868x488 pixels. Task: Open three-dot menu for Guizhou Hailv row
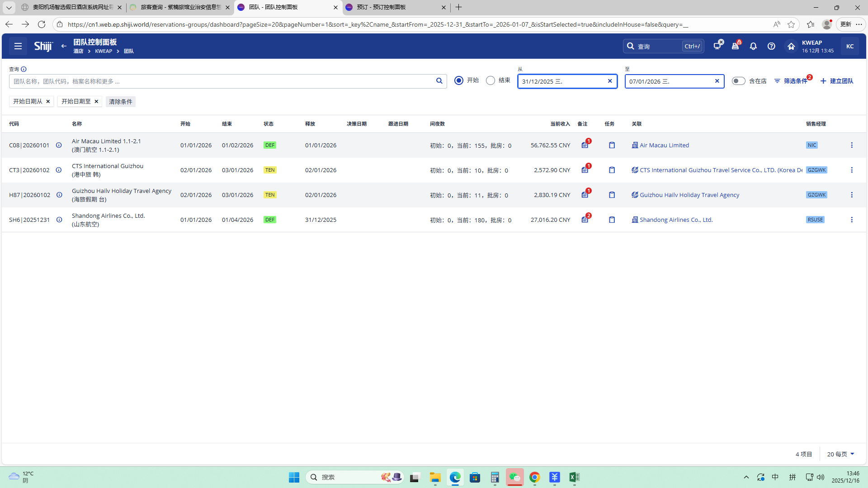(852, 195)
